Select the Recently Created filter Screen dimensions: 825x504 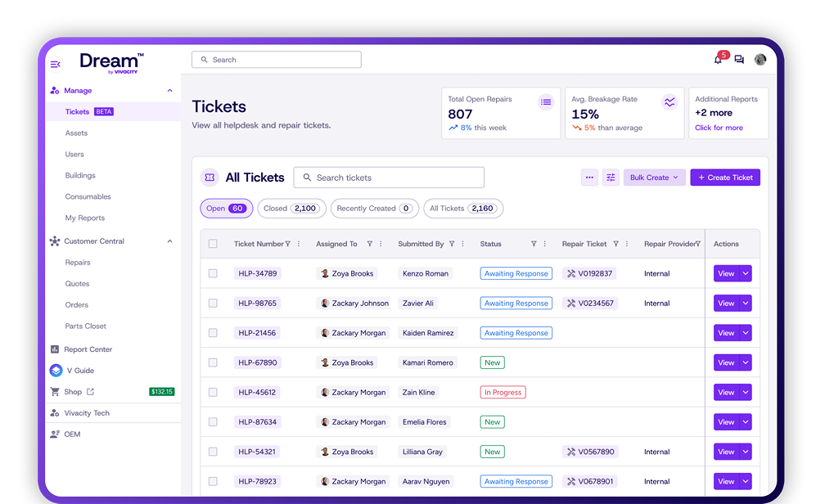(374, 208)
